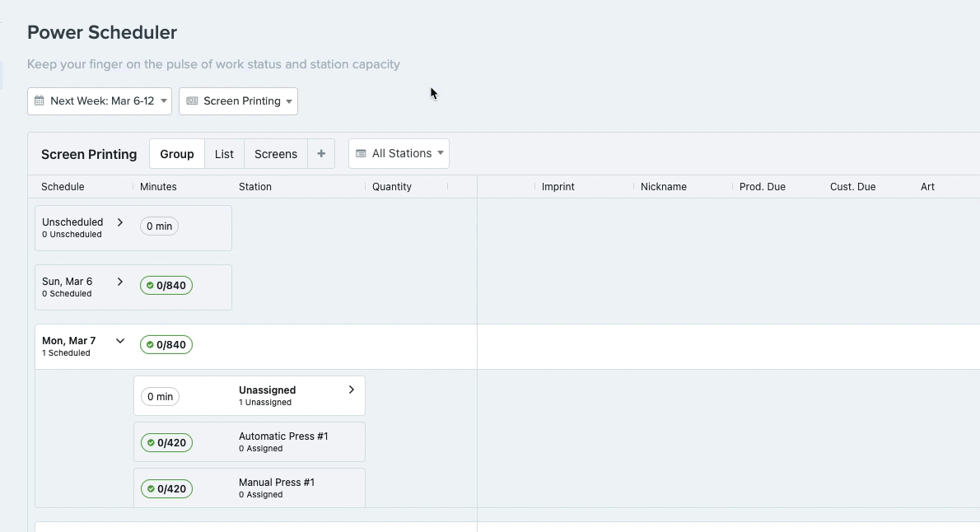980x532 pixels.
Task: Click the Nickname column header
Action: pos(664,187)
